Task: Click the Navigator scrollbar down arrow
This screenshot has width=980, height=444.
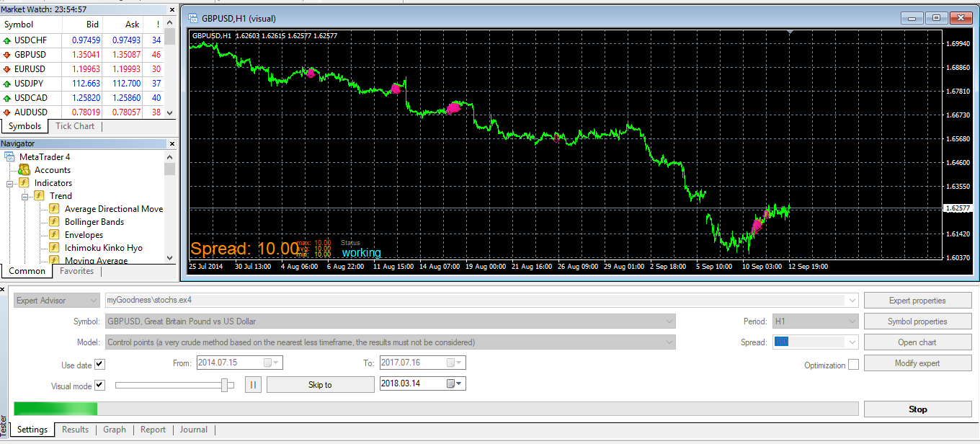Action: 170,258
